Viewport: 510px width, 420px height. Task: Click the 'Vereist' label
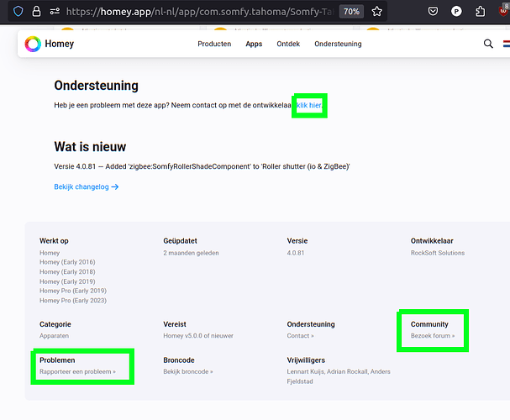[x=175, y=324]
